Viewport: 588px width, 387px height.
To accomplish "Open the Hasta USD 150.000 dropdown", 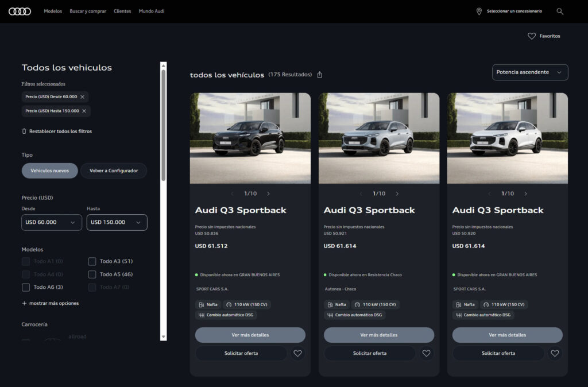I will pos(117,222).
